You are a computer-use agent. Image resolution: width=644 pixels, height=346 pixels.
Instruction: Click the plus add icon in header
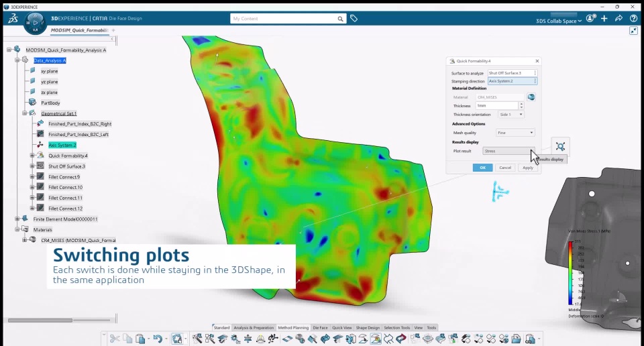point(604,19)
